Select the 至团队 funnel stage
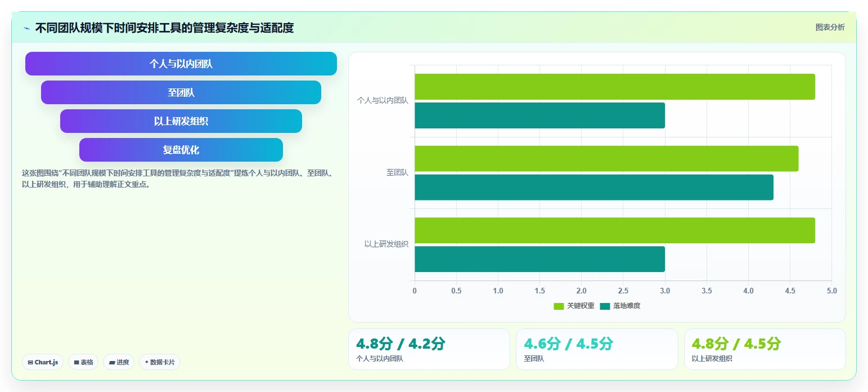868x392 pixels. (181, 92)
